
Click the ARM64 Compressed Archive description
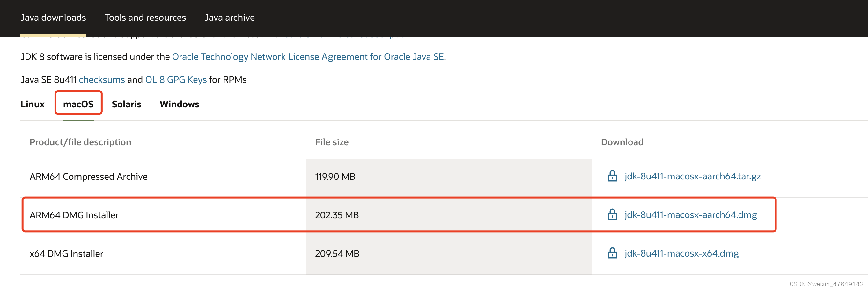click(89, 177)
